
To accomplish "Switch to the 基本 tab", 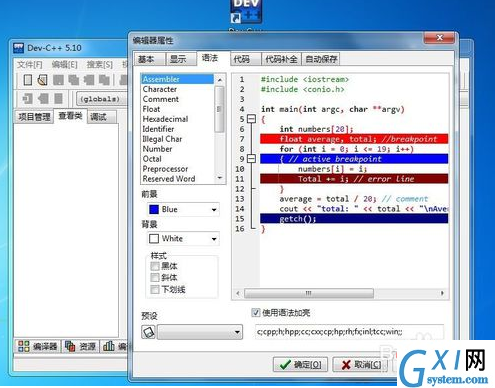I will pos(149,59).
